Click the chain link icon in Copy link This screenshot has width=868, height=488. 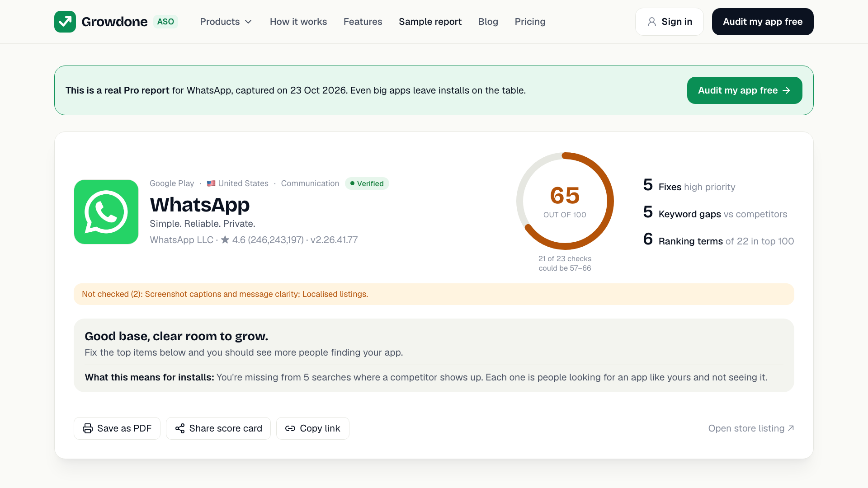pos(290,428)
